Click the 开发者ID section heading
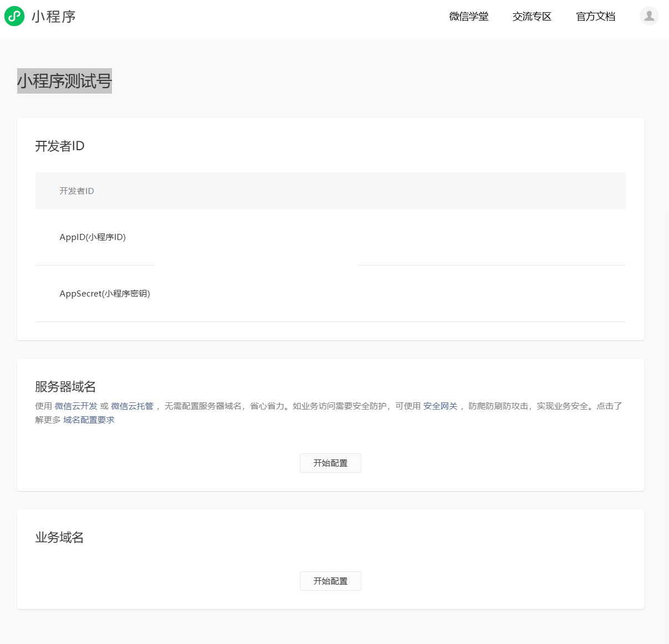The height and width of the screenshot is (644, 669). [60, 146]
